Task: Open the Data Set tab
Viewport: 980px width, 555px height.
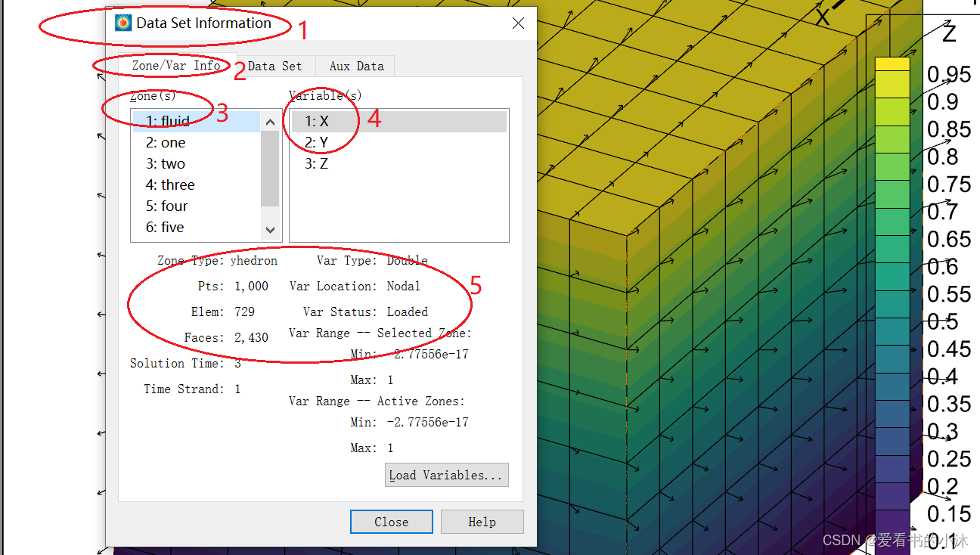Action: pyautogui.click(x=274, y=67)
